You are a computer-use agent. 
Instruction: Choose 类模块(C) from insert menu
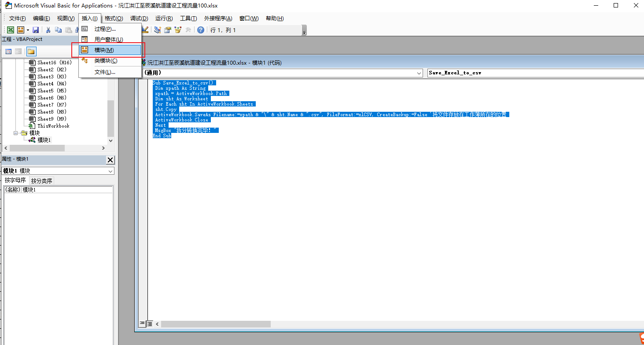click(110, 61)
